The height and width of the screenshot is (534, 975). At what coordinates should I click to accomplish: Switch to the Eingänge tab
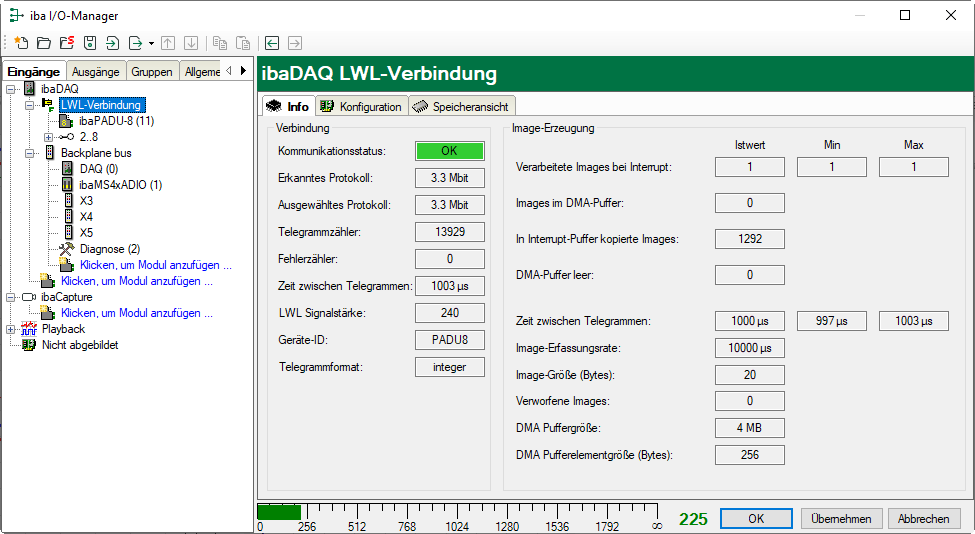(x=34, y=71)
